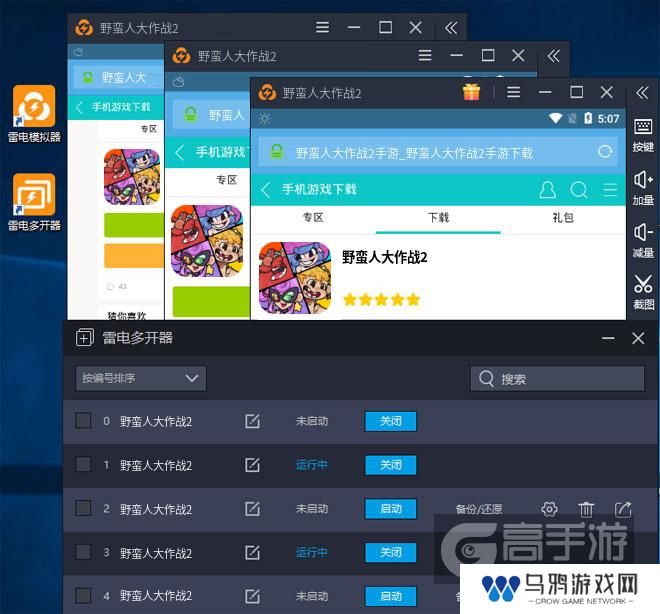Viewport: 660px width, 614px height.
Task: Open the hamburger menu in front emulator title bar
Action: pos(514,92)
